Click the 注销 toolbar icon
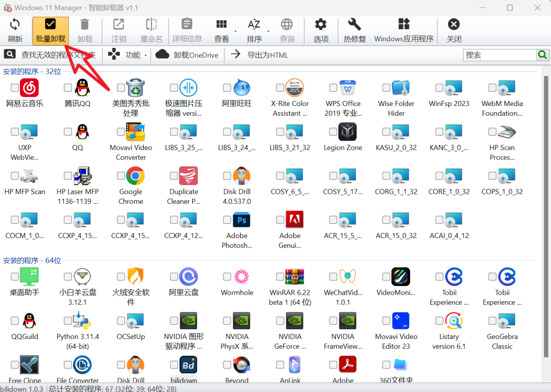This screenshot has height=392, width=551. [118, 24]
